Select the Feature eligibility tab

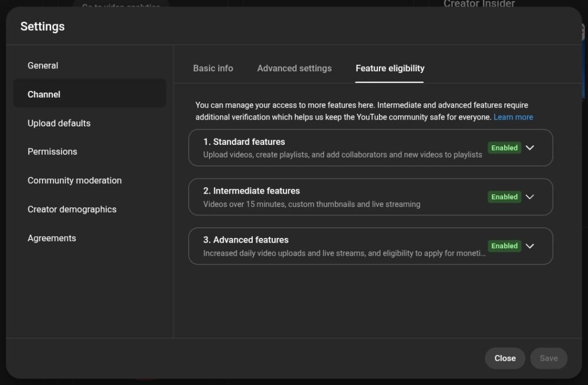point(390,68)
